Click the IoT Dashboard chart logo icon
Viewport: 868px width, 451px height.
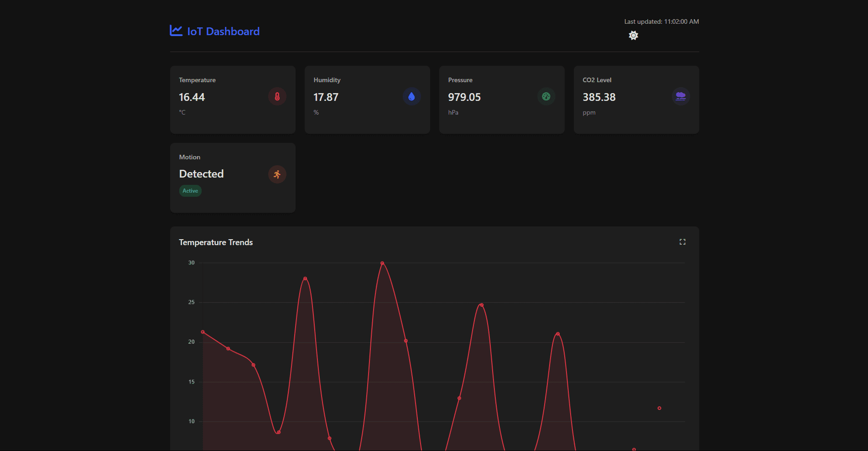[x=176, y=31]
